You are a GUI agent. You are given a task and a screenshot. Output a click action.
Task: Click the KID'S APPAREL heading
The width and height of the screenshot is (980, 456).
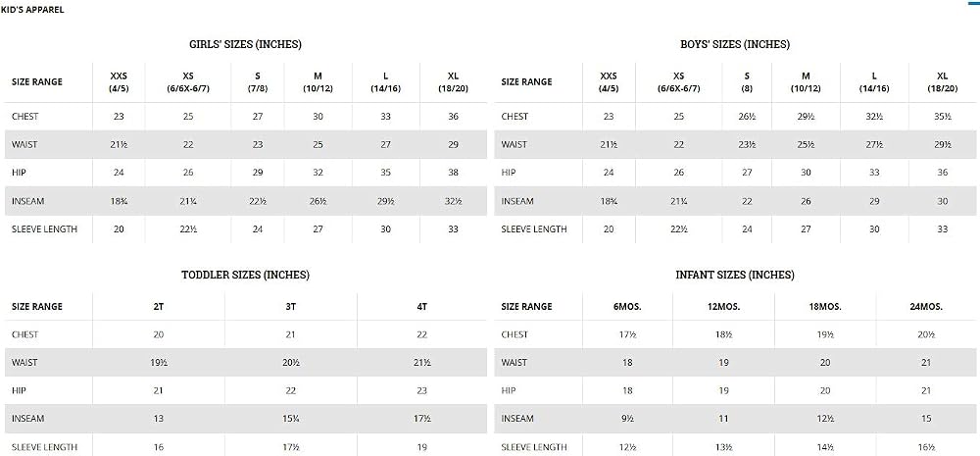tap(32, 10)
